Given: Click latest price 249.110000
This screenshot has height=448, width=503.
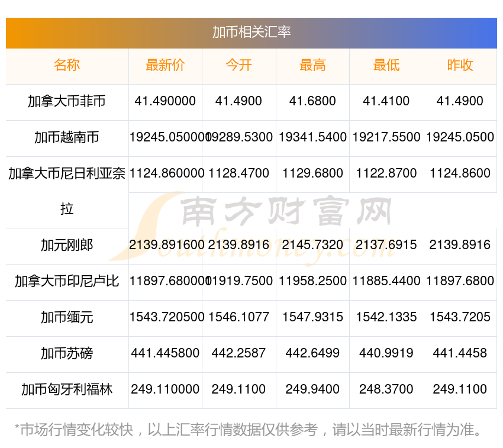Looking at the screenshot, I should tap(165, 389).
